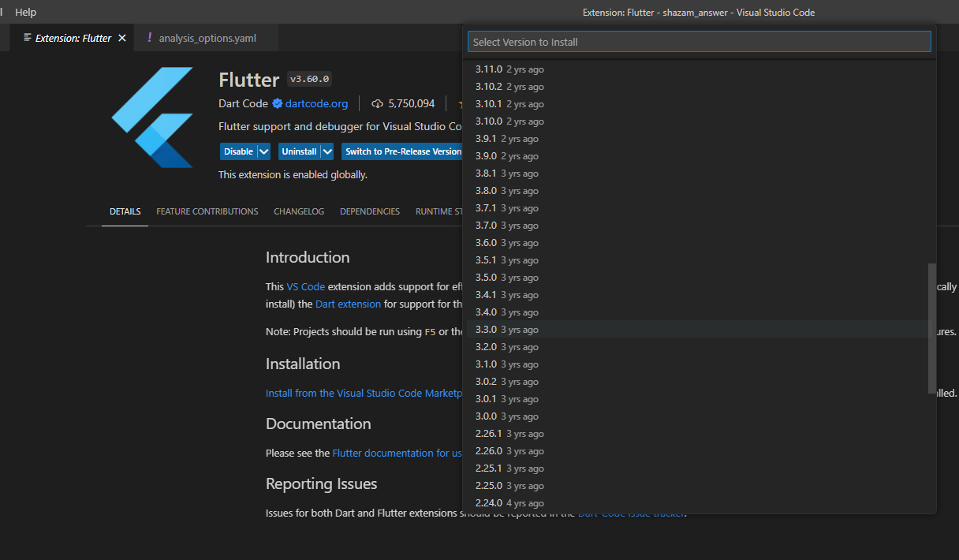959x560 pixels.
Task: Click the Flutter extension logo
Action: [152, 117]
